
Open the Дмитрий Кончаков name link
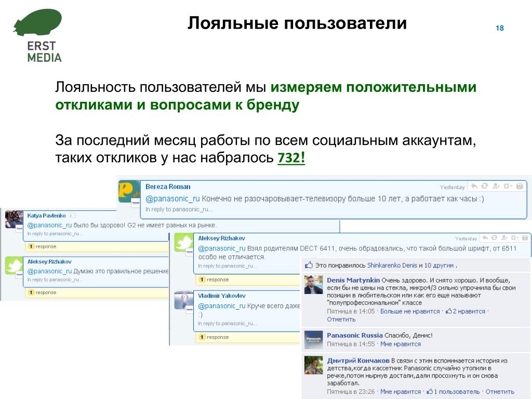[x=358, y=361]
